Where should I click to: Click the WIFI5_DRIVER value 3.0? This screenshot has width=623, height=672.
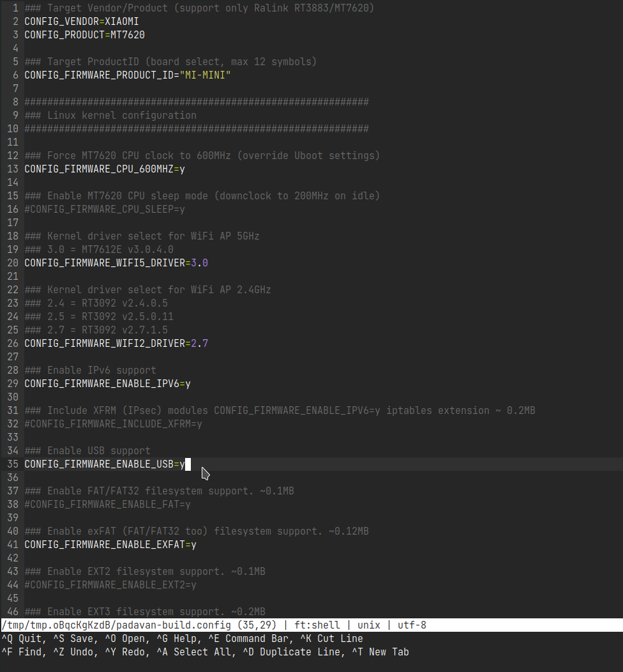coord(199,263)
